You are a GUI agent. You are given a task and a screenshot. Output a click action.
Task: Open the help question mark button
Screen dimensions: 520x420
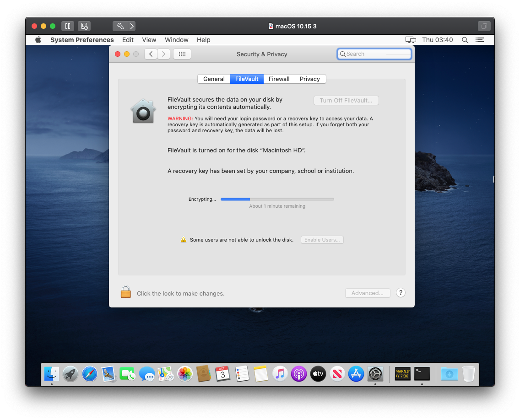401,293
